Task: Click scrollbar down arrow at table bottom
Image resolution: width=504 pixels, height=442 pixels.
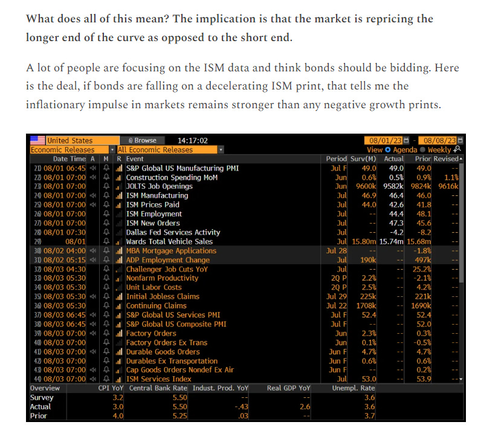Action: click(461, 379)
